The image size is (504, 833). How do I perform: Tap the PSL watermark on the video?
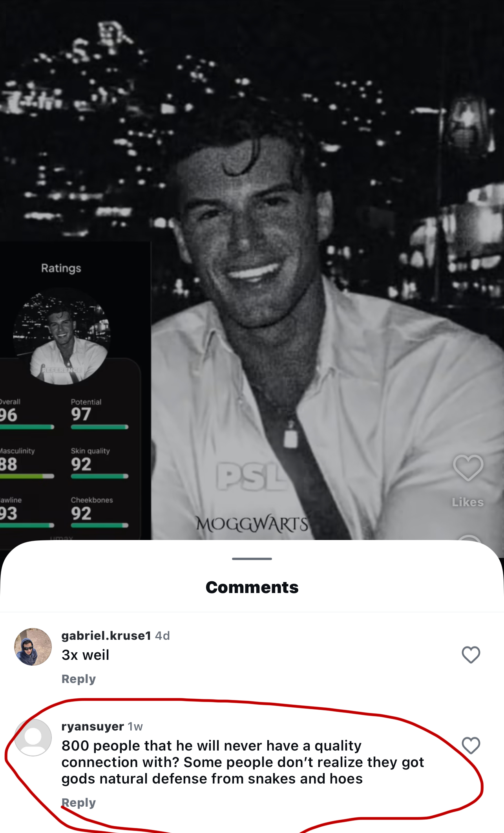click(251, 477)
